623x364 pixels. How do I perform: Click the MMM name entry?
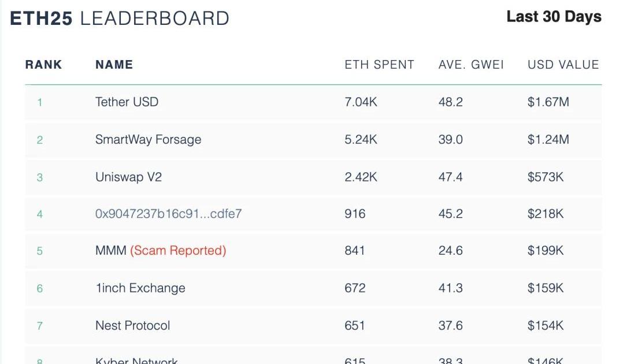pyautogui.click(x=110, y=251)
